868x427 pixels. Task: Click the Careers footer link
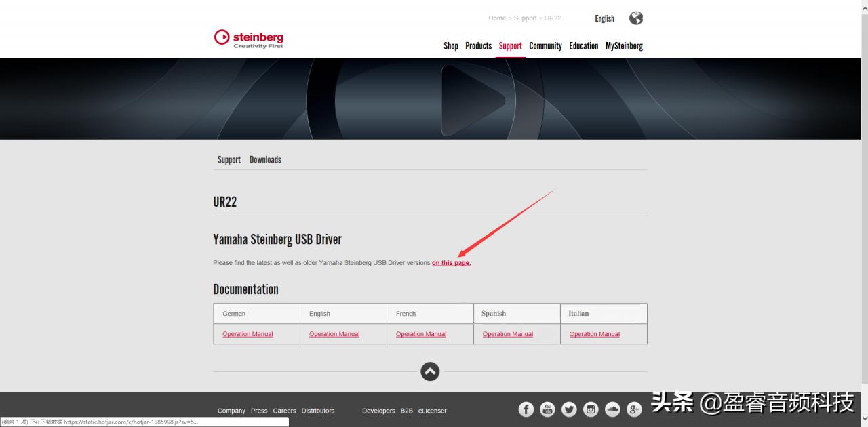[x=284, y=411]
